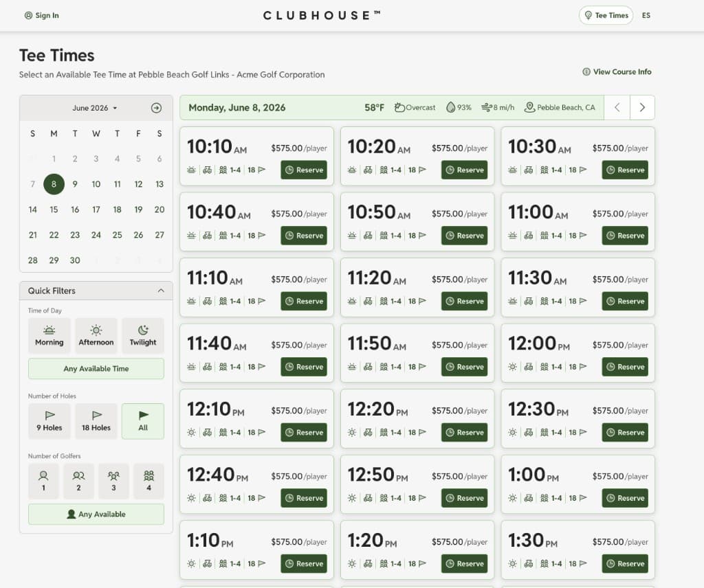Viewport: 704px width, 588px height.
Task: Click the sunrise icon on 10:40 AM card
Action: [191, 236]
